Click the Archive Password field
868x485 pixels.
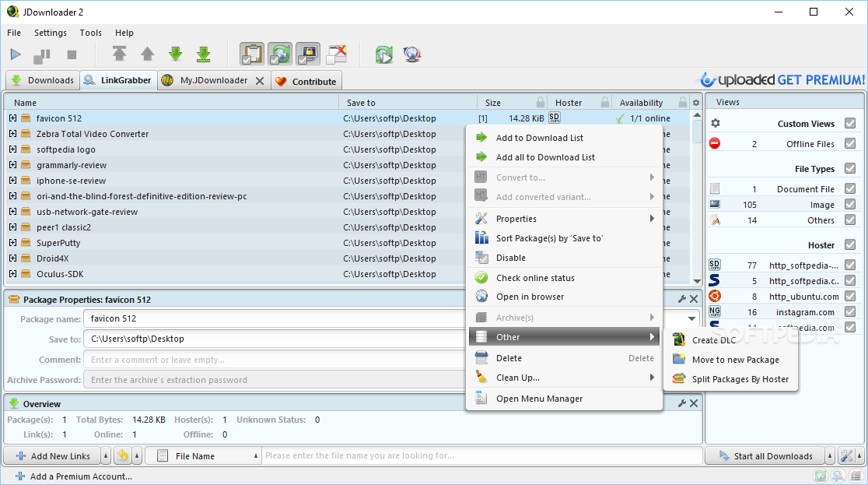pos(274,380)
